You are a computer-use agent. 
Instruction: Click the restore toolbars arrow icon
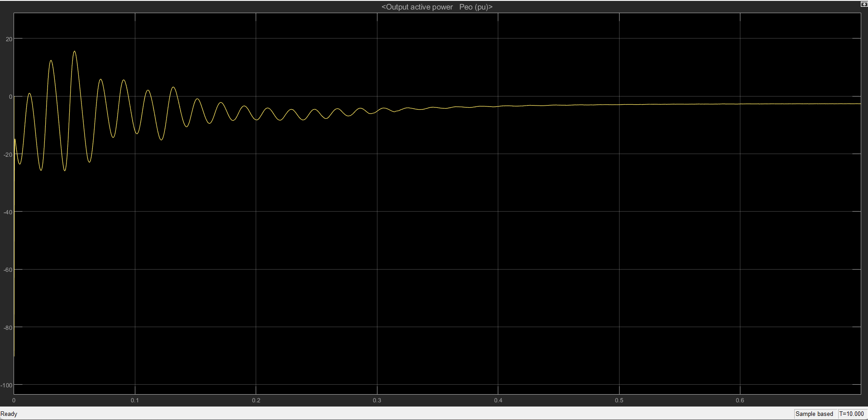863,4
